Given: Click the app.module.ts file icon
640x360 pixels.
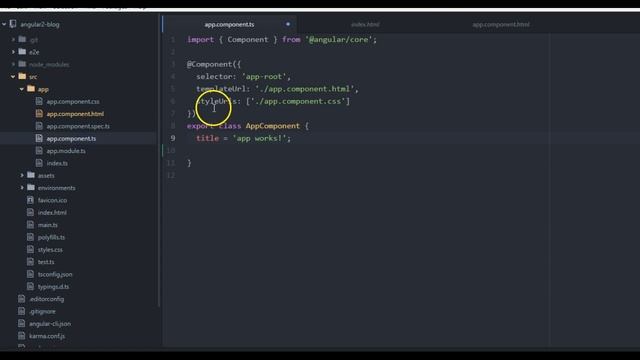Looking at the screenshot, I should (39, 151).
